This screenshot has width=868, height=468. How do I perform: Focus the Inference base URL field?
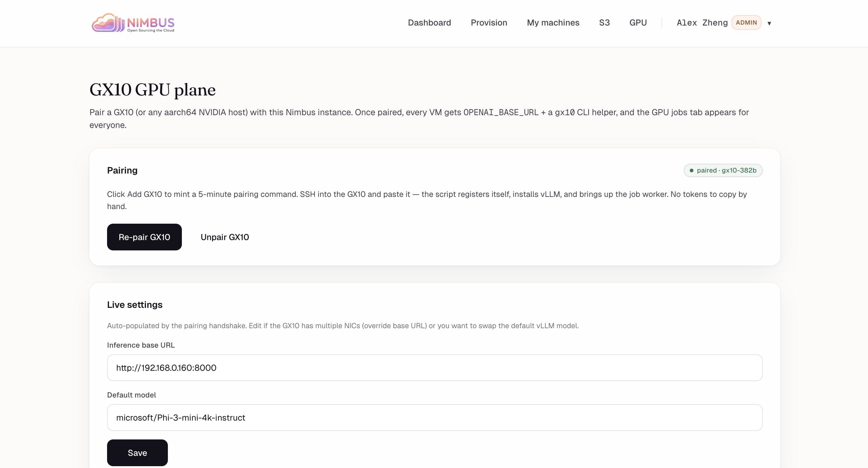click(434, 368)
